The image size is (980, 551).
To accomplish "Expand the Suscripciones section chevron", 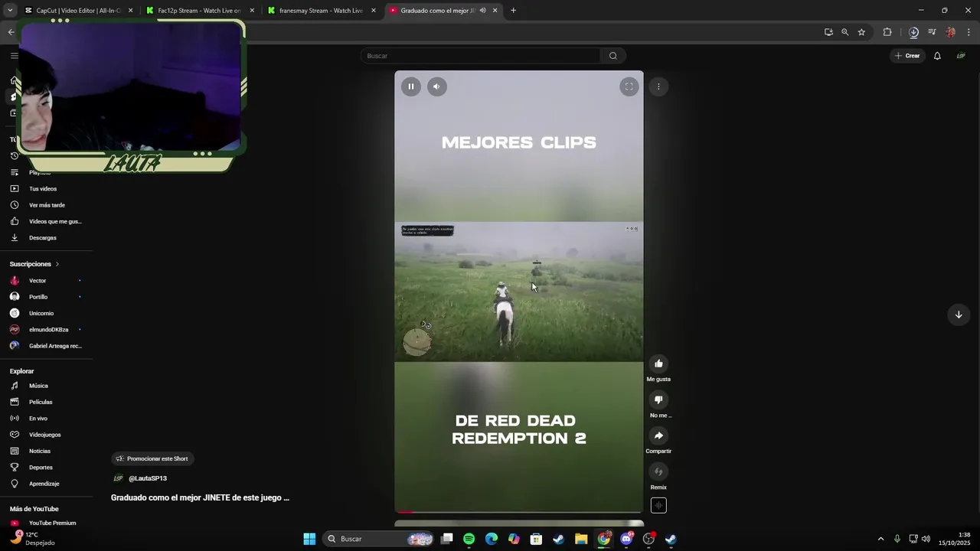I will click(57, 264).
